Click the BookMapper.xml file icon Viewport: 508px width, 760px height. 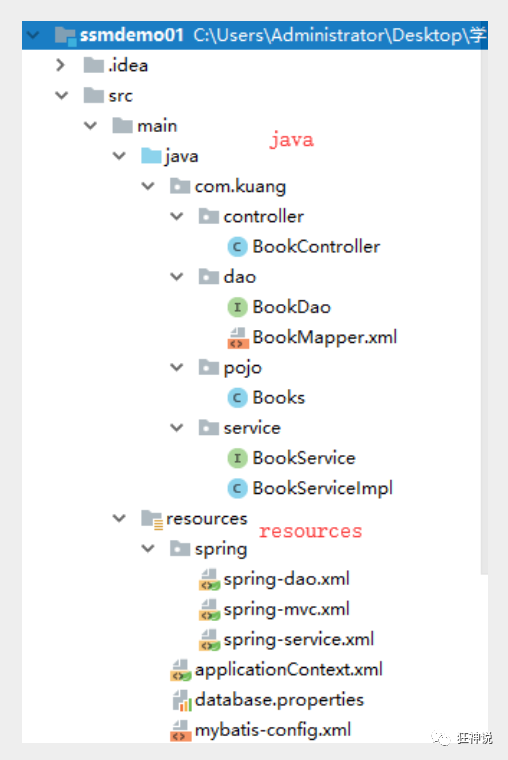pyautogui.click(x=238, y=338)
